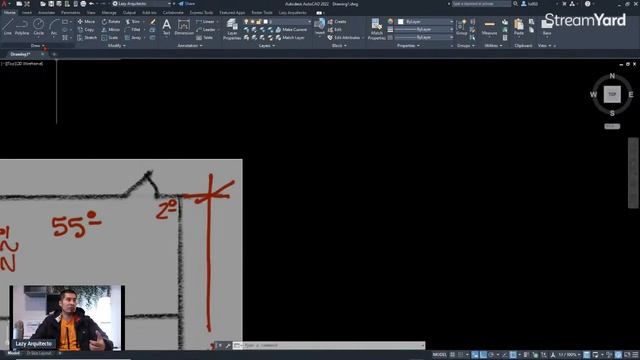The image size is (640, 360).
Task: Open the Manage ribbon tab
Action: 109,13
